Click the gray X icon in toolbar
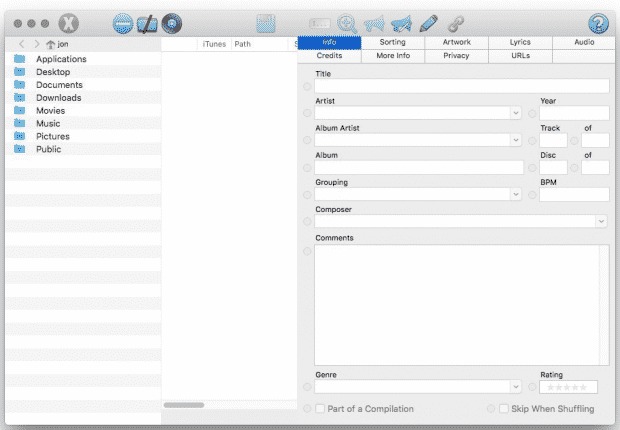Image resolution: width=620 pixels, height=430 pixels. [68, 23]
